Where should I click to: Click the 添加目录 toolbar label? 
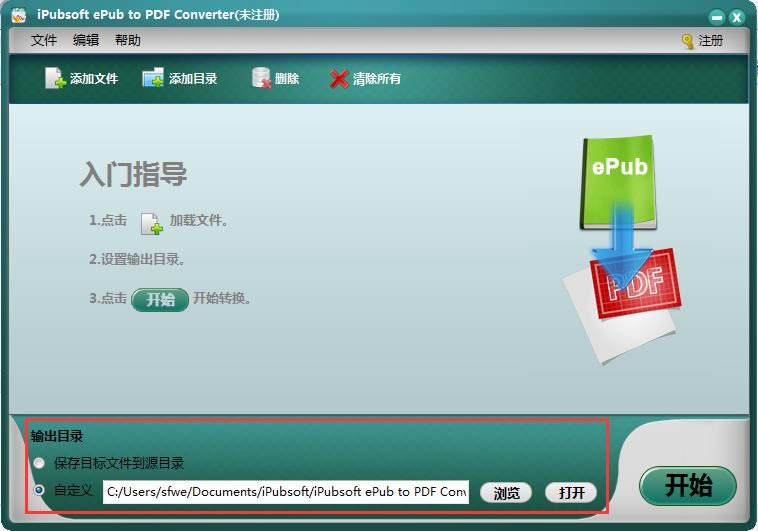[193, 78]
